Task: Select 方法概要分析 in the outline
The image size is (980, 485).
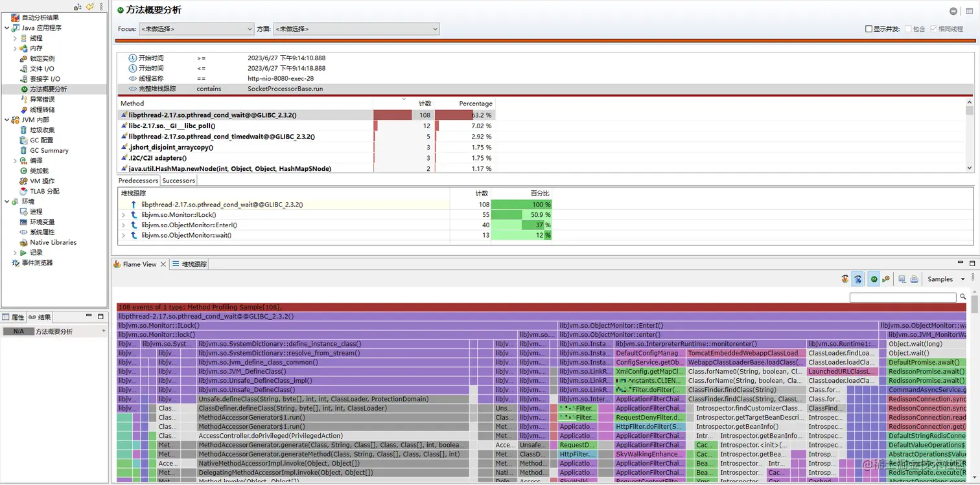Action: (48, 89)
